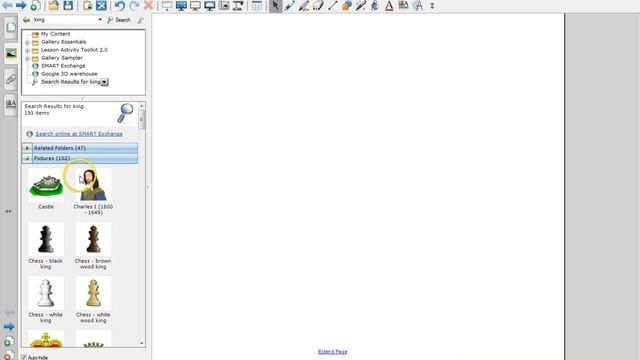Click the results scrollbar up arrow

142,106
